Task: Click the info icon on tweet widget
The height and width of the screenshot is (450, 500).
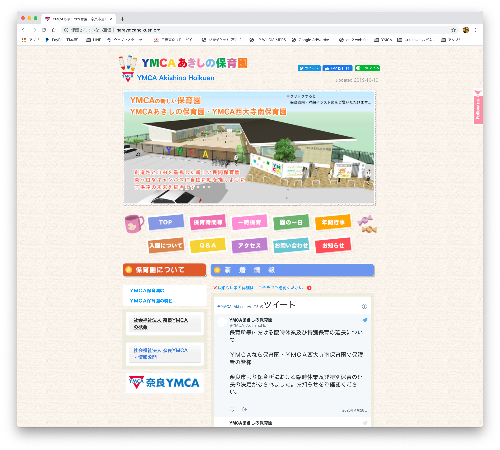Action: click(364, 306)
